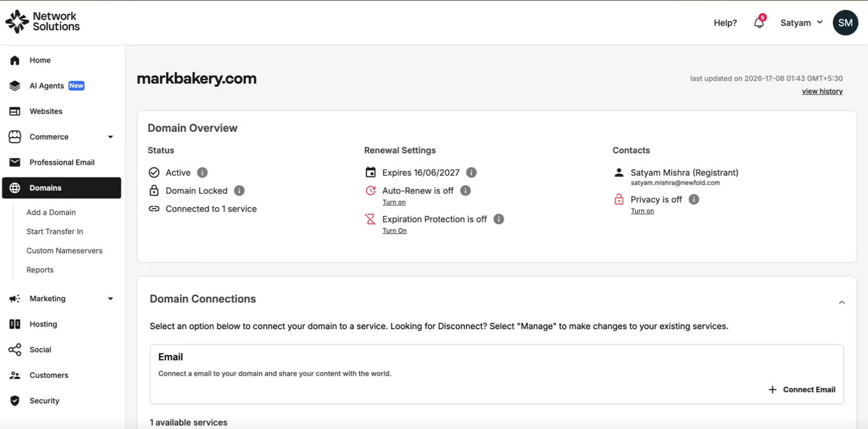Click info icon next to Domain Locked
Screen dimensions: 868x429
(239, 191)
